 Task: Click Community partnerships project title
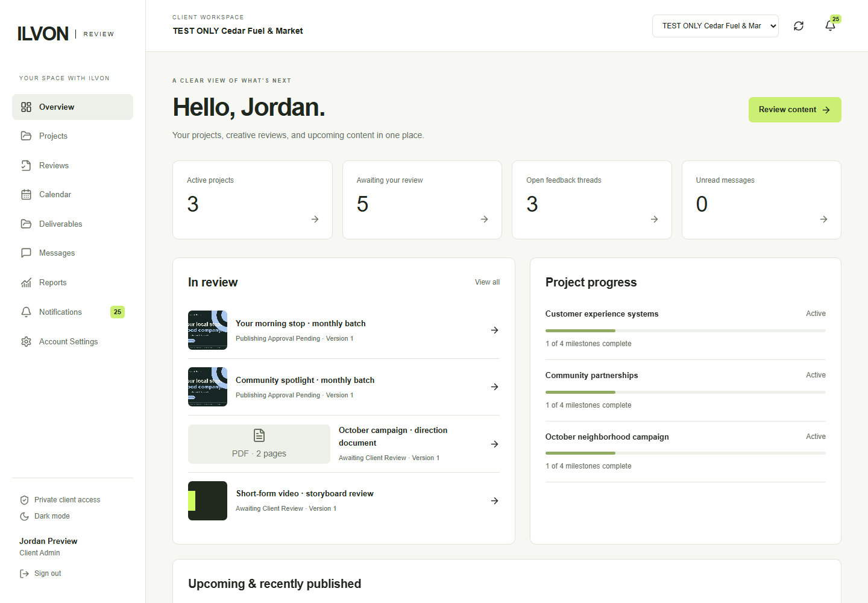[591, 375]
